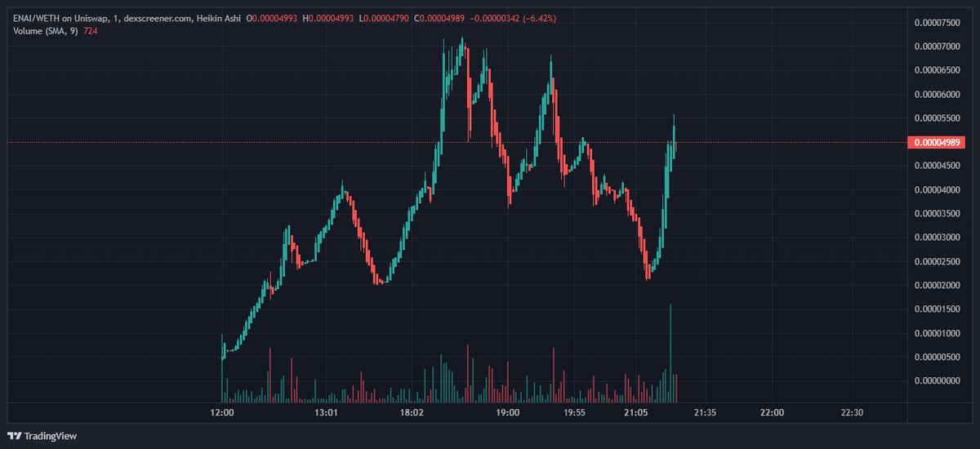Click the current price tag 0.00004989

pyautogui.click(x=937, y=143)
